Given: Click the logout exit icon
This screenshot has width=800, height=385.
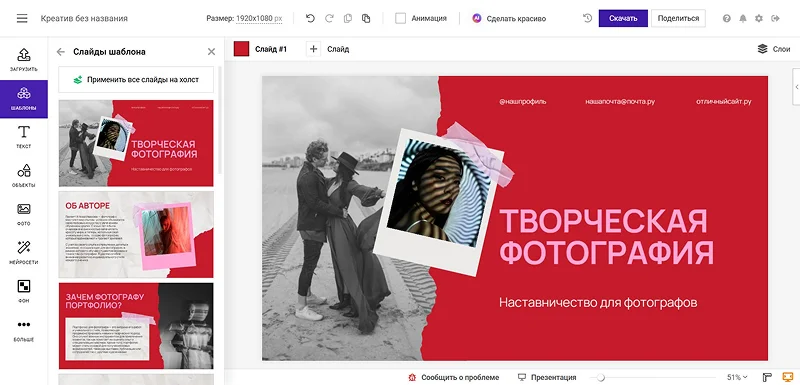Looking at the screenshot, I should point(776,18).
